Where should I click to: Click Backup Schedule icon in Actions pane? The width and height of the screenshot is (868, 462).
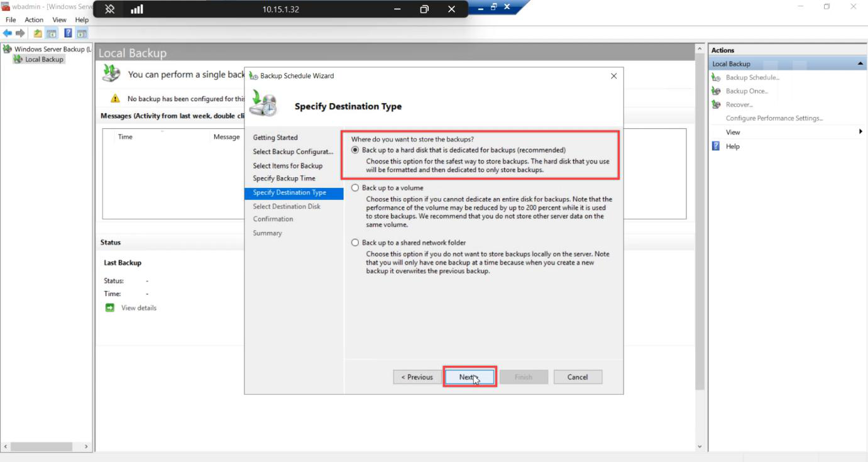[716, 77]
